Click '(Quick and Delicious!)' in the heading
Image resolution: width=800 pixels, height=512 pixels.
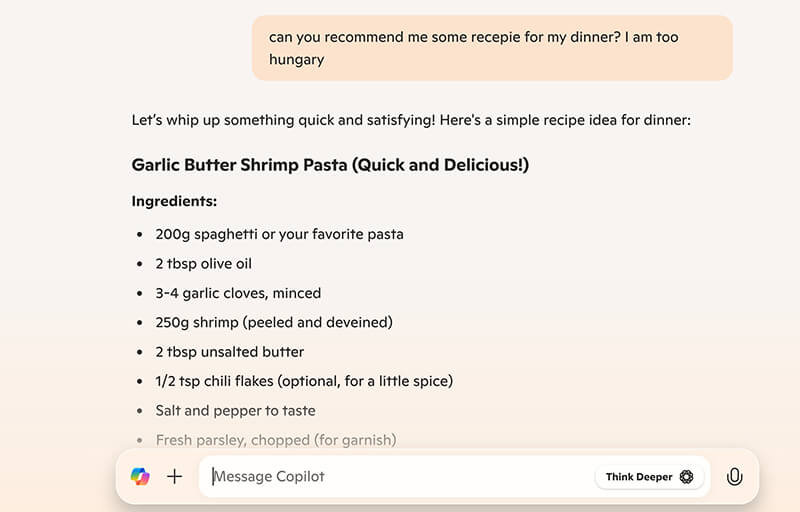pyautogui.click(x=439, y=164)
